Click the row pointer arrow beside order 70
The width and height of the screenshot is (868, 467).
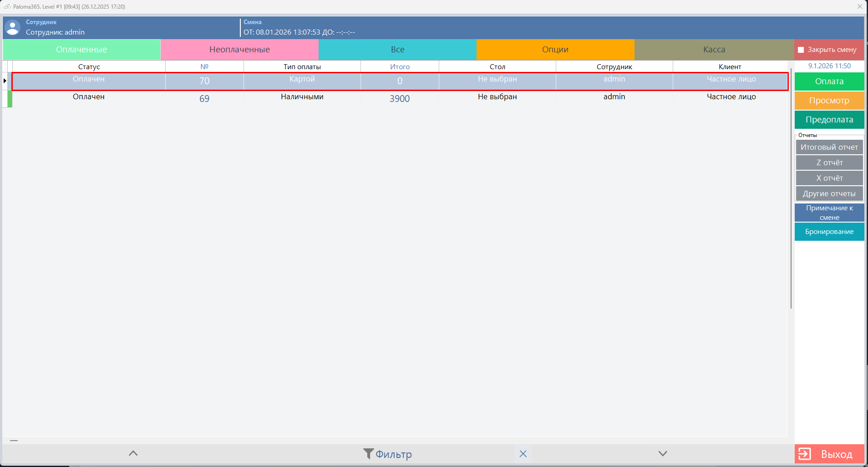click(5, 81)
